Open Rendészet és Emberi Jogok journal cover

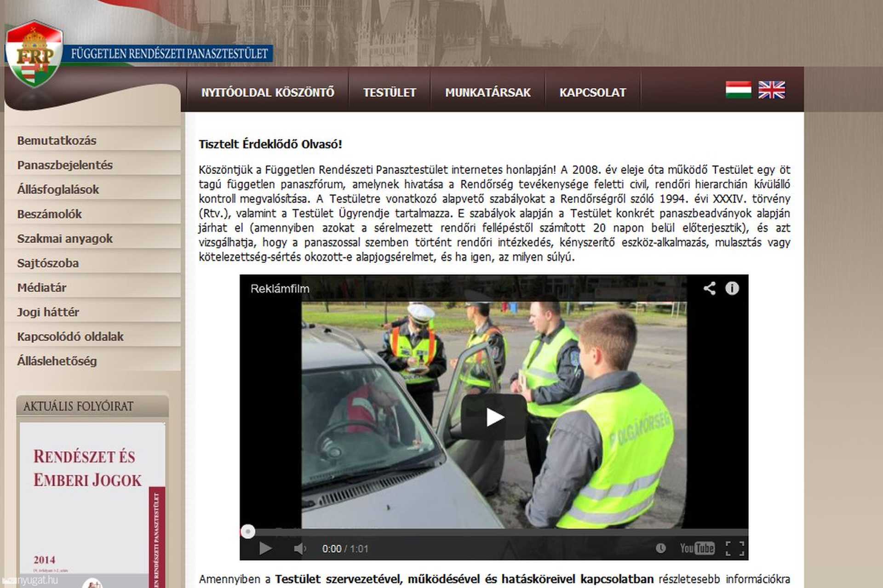(92, 505)
